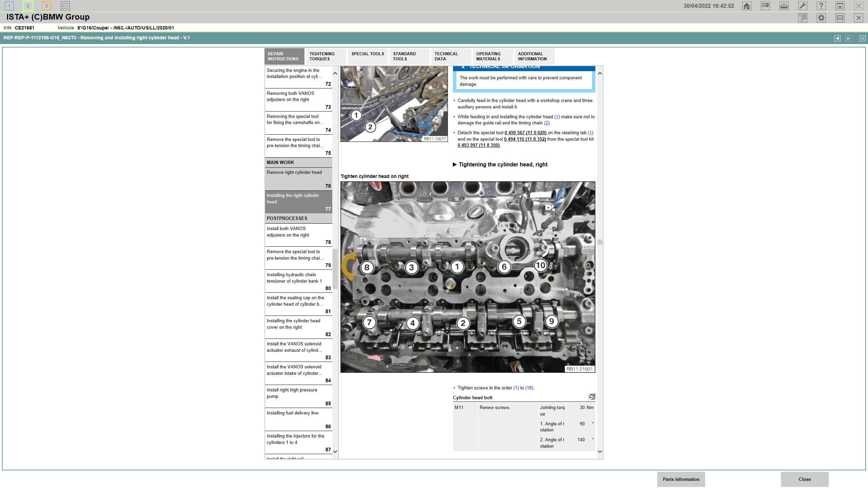Open the OPERATING MATERIALS tab

point(493,56)
